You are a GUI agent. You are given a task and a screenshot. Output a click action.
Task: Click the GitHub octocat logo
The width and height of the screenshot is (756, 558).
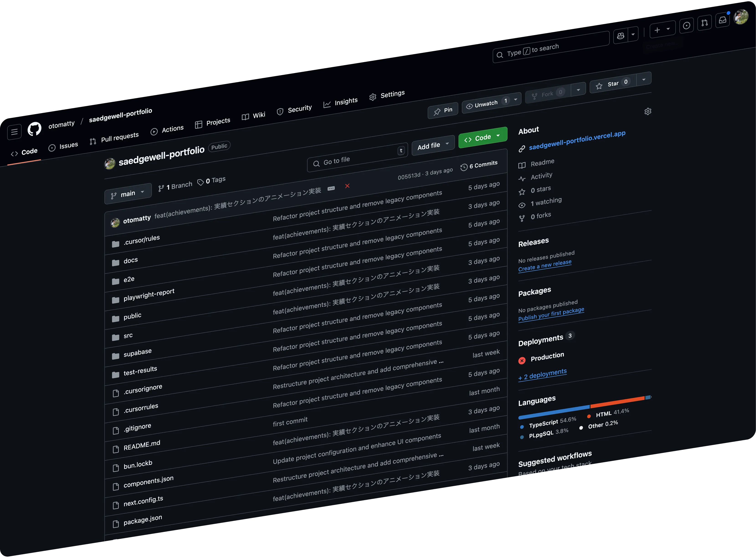(x=34, y=128)
